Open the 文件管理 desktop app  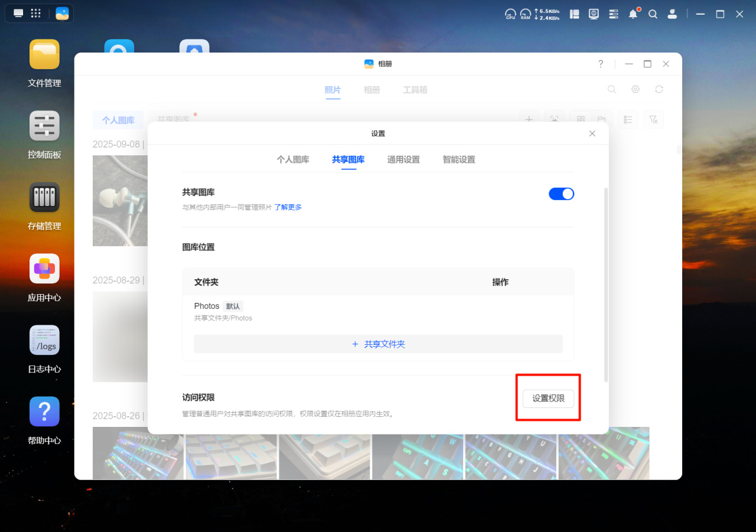pos(44,54)
